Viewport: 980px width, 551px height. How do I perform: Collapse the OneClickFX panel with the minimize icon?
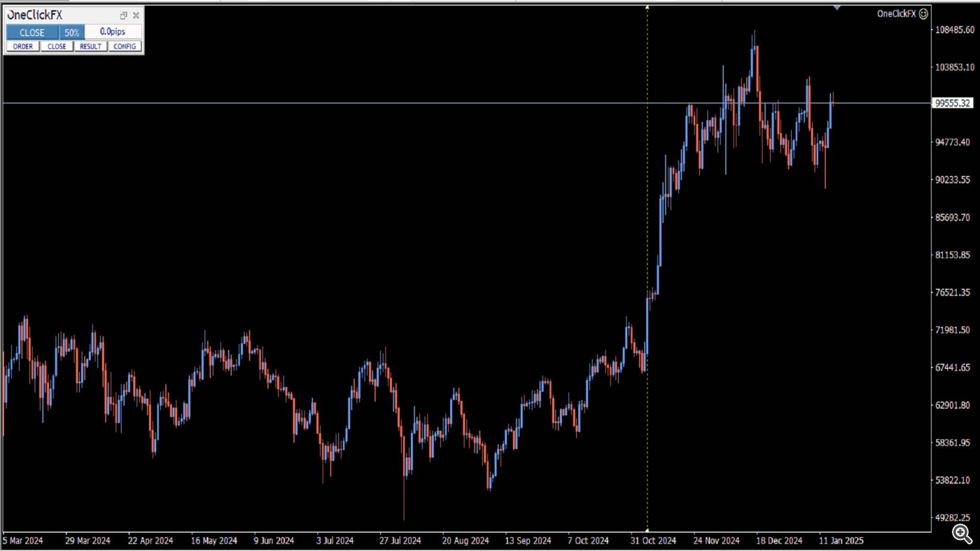tap(123, 15)
